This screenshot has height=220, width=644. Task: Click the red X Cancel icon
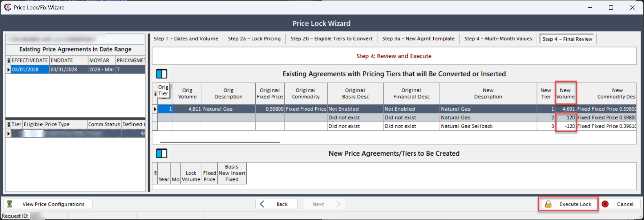coord(605,204)
